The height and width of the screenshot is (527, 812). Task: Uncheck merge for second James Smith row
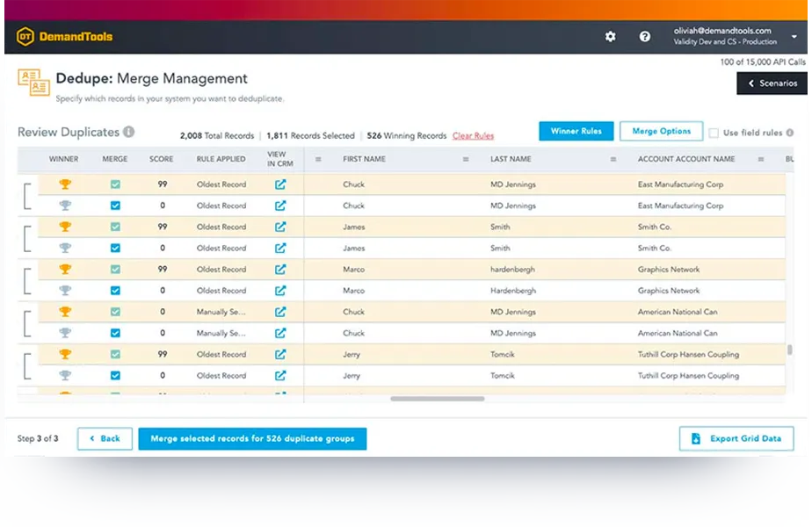pos(115,248)
